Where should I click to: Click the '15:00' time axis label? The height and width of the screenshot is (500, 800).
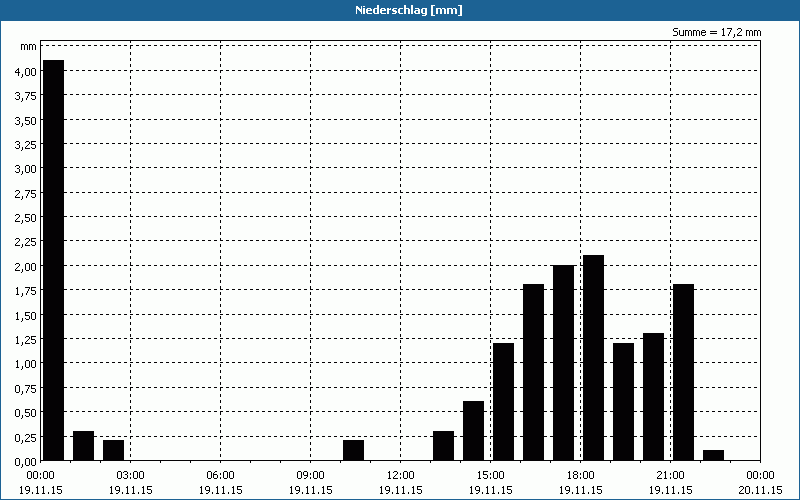click(490, 476)
